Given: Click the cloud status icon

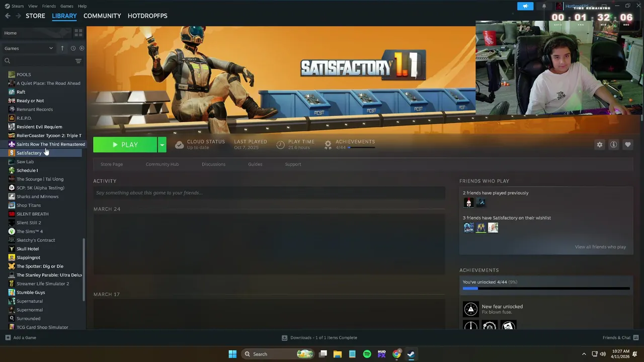Looking at the screenshot, I should [x=179, y=145].
